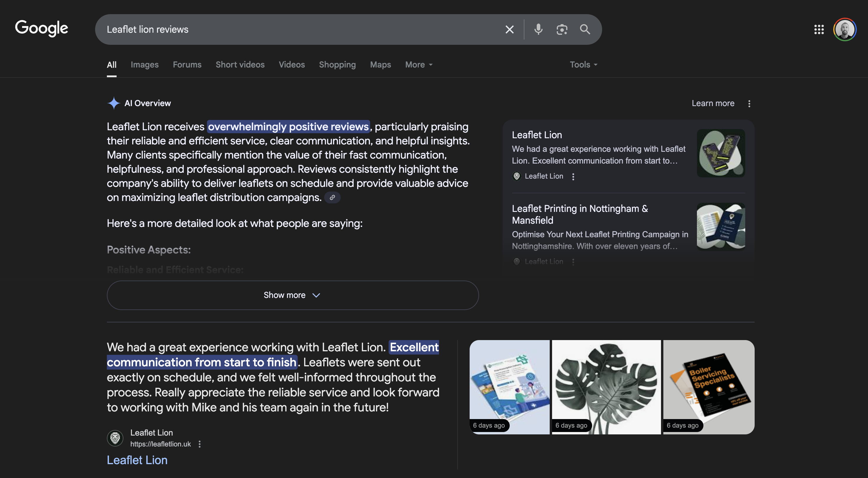This screenshot has width=868, height=478.
Task: Click Leaflet Lion favicon in first source card
Action: coord(516,176)
